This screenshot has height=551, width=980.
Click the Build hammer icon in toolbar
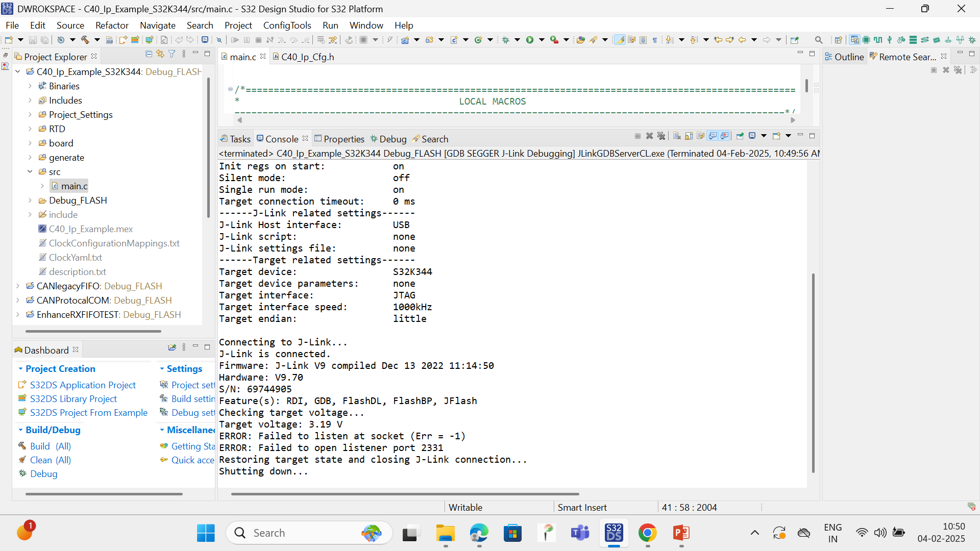tap(85, 40)
